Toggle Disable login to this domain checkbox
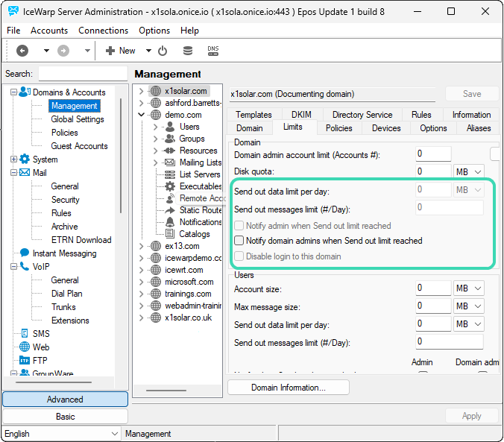 coord(239,256)
